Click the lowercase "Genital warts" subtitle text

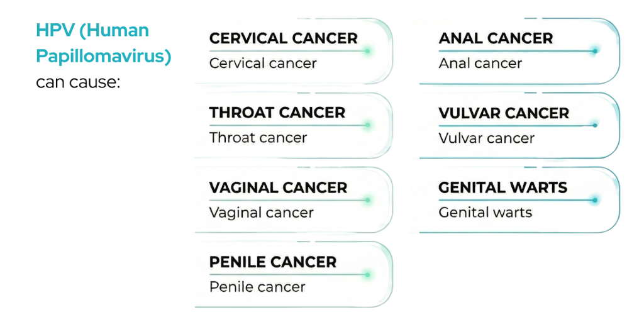pyautogui.click(x=485, y=213)
